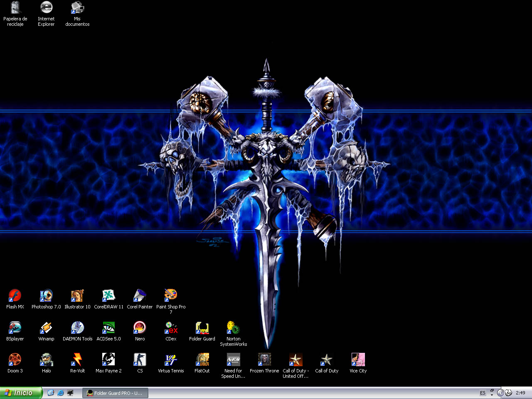The image size is (532, 399).
Task: Select the BSplayer shortcut
Action: coord(15,331)
